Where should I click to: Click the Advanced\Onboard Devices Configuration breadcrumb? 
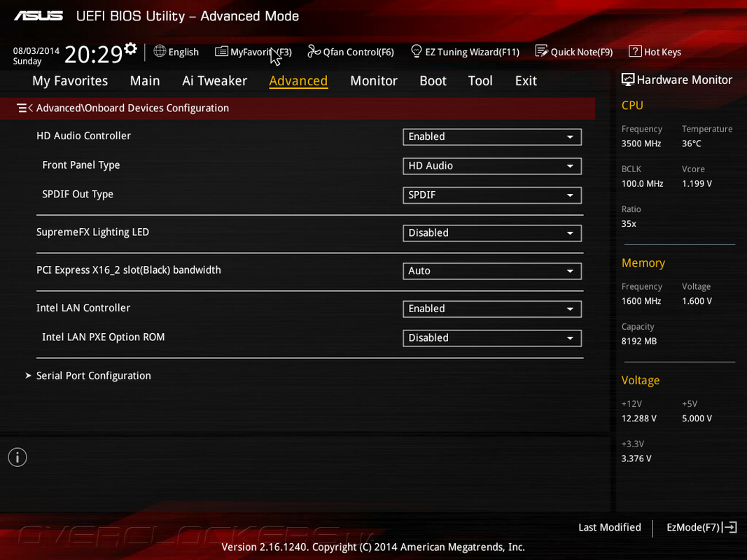(x=132, y=108)
